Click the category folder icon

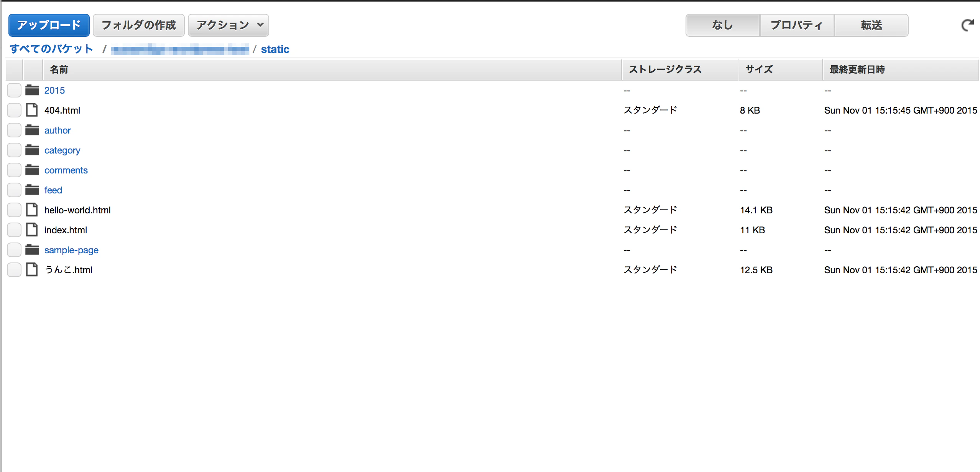tap(32, 150)
